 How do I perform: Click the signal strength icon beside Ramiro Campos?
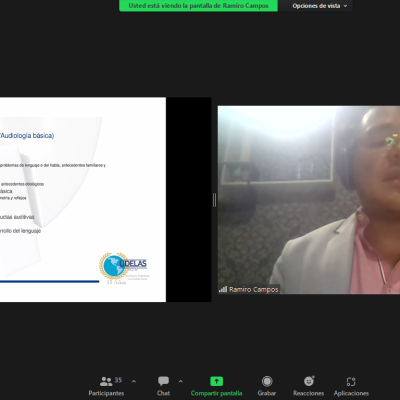point(223,289)
